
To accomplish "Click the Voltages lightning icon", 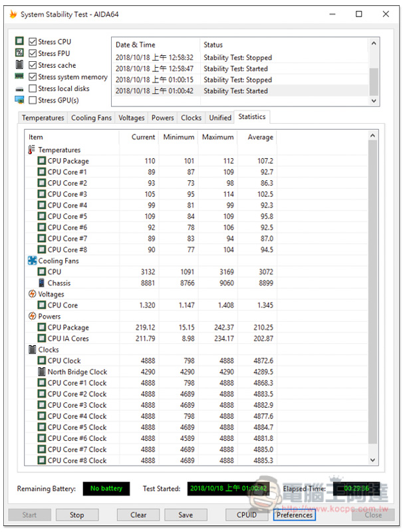I will (32, 294).
